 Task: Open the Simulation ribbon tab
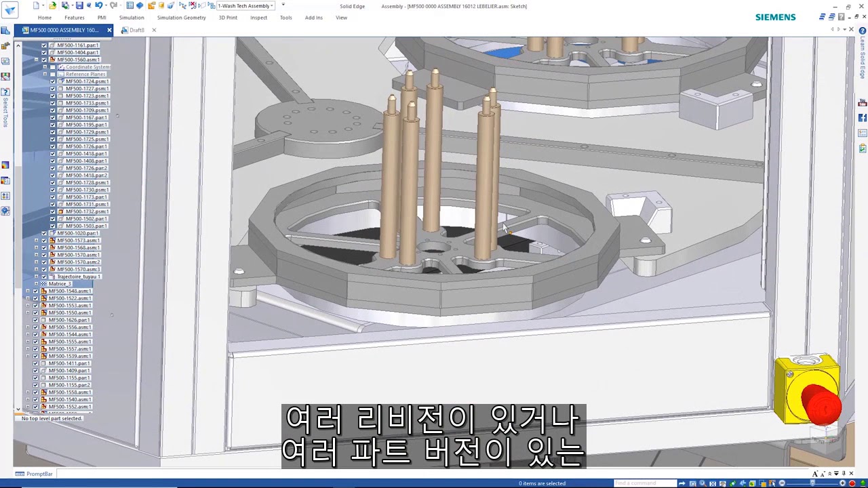[132, 18]
